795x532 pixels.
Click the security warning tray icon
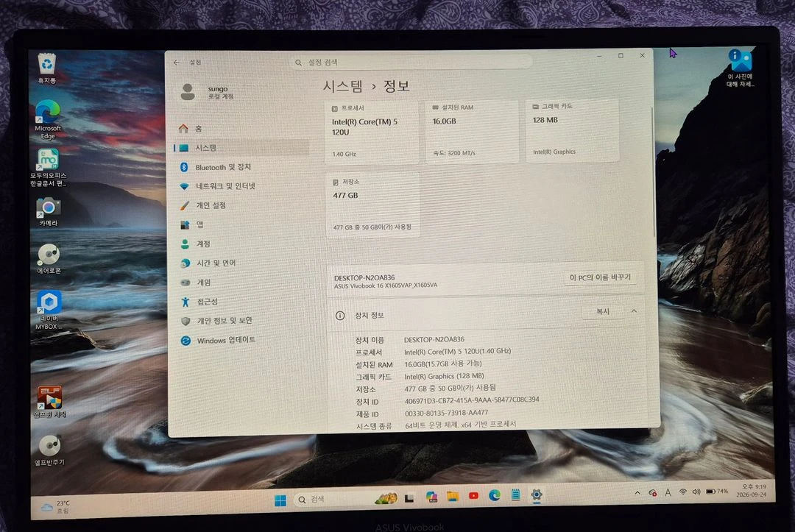(x=652, y=493)
